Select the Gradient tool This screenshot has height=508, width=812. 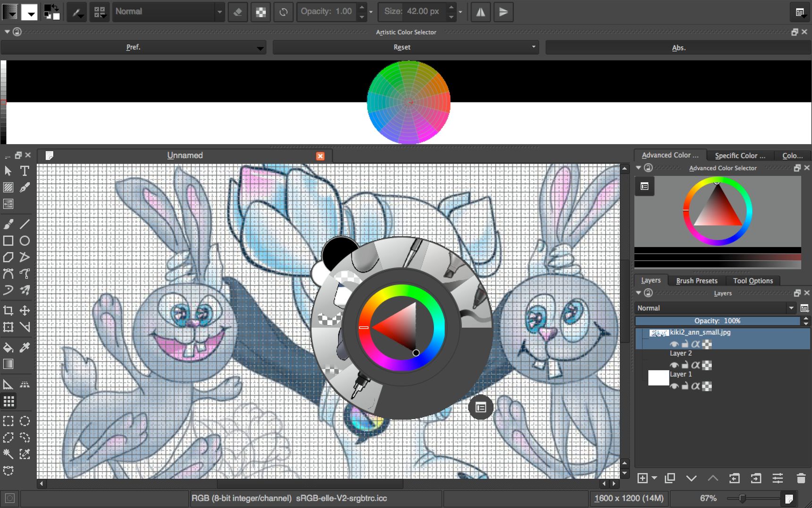pos(8,364)
